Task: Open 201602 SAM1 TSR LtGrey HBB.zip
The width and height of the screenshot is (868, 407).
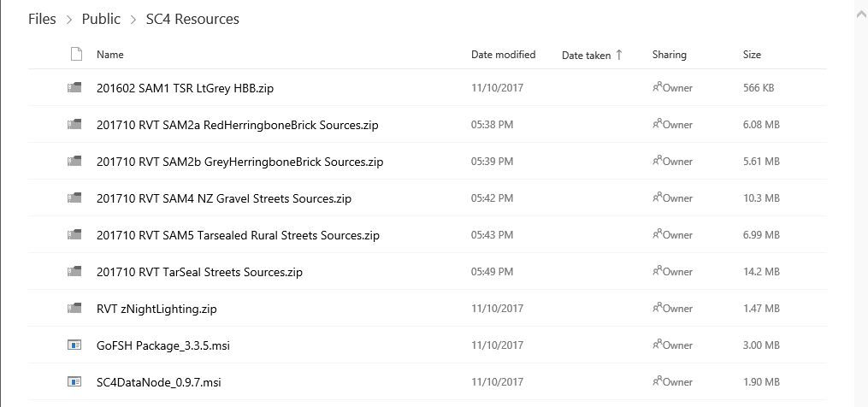Action: tap(185, 88)
